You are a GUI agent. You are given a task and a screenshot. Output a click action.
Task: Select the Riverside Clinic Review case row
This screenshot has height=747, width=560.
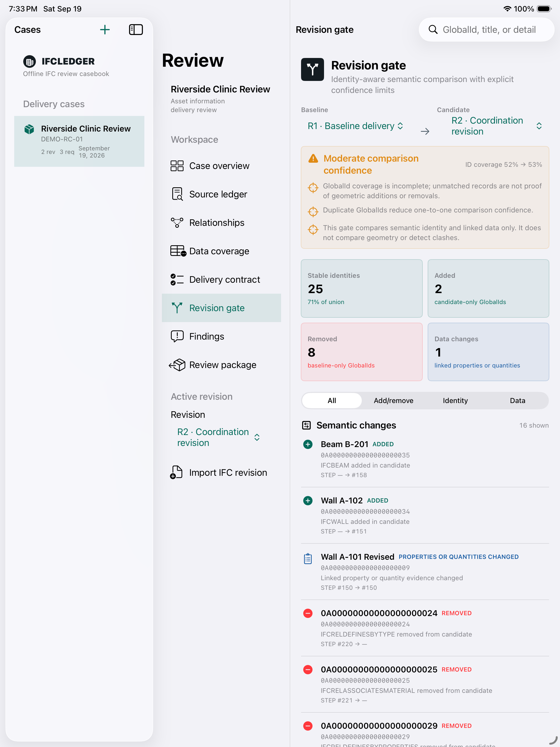pos(79,141)
